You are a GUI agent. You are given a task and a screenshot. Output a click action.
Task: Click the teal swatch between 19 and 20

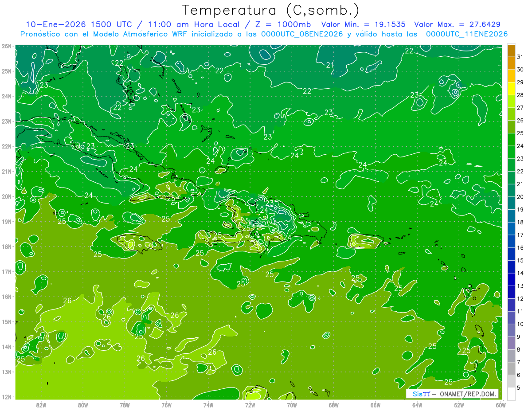[x=511, y=203]
